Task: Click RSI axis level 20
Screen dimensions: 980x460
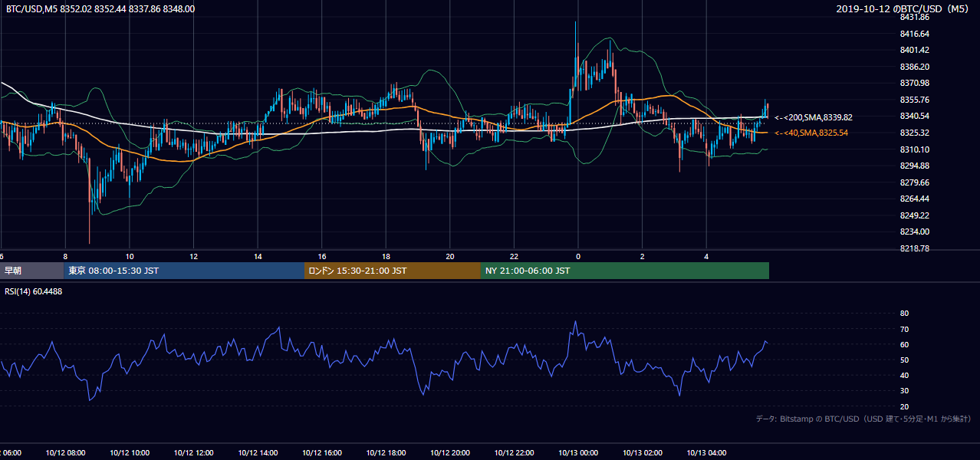Action: point(904,406)
